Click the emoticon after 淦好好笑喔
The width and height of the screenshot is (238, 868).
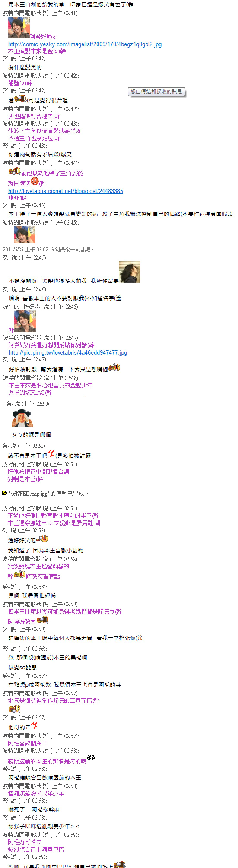(x=42, y=539)
